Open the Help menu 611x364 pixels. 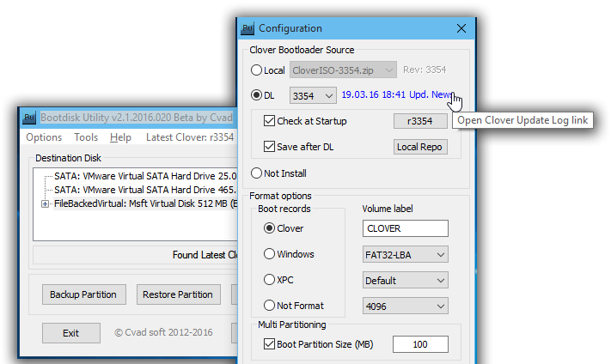[x=120, y=137]
